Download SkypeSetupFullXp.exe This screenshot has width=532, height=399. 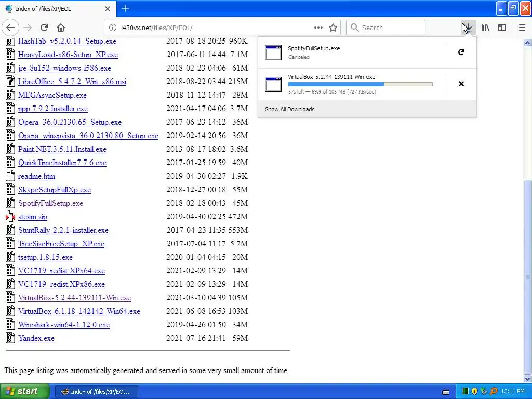[55, 190]
